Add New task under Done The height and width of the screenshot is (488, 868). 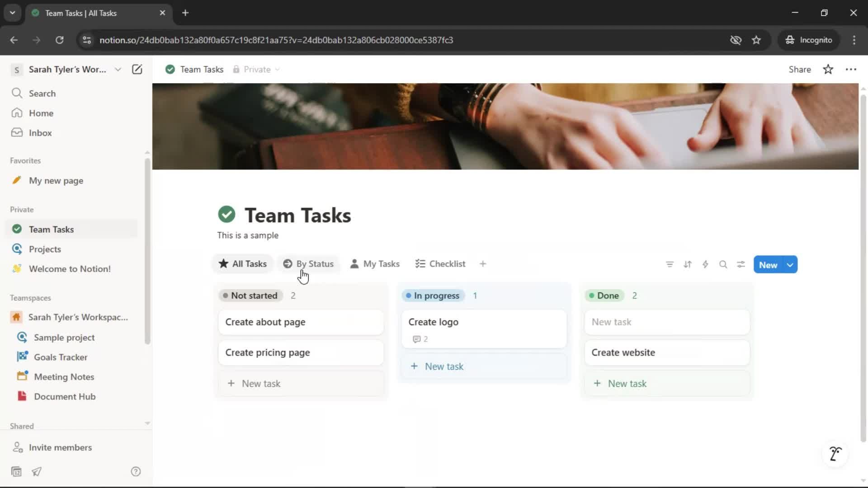(x=667, y=384)
